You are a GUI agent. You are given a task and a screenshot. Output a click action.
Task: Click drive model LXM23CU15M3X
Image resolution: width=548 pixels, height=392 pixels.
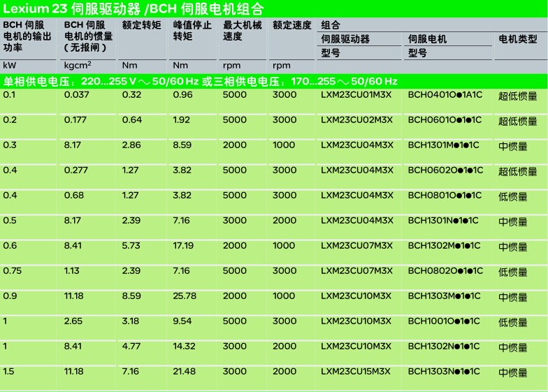356,372
